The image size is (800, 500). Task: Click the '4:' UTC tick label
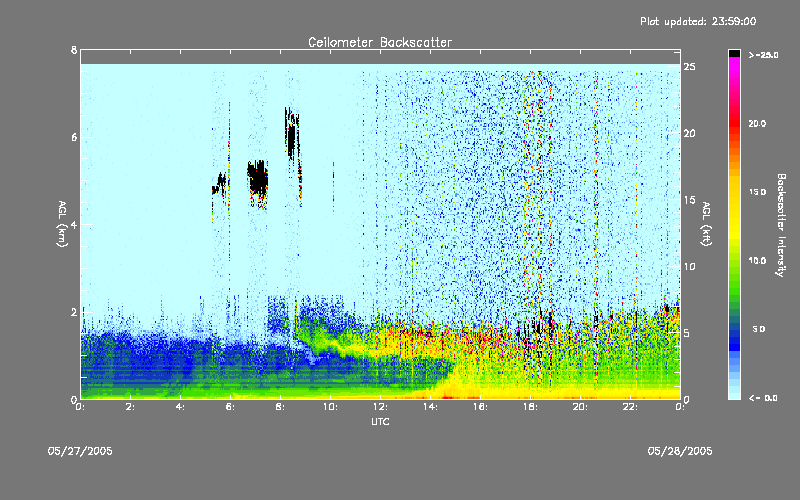click(x=181, y=407)
